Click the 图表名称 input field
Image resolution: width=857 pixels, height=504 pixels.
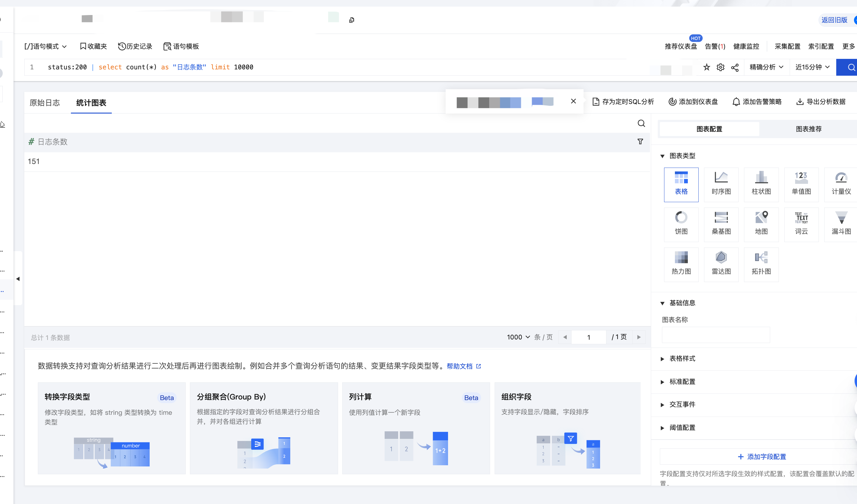[x=715, y=335]
